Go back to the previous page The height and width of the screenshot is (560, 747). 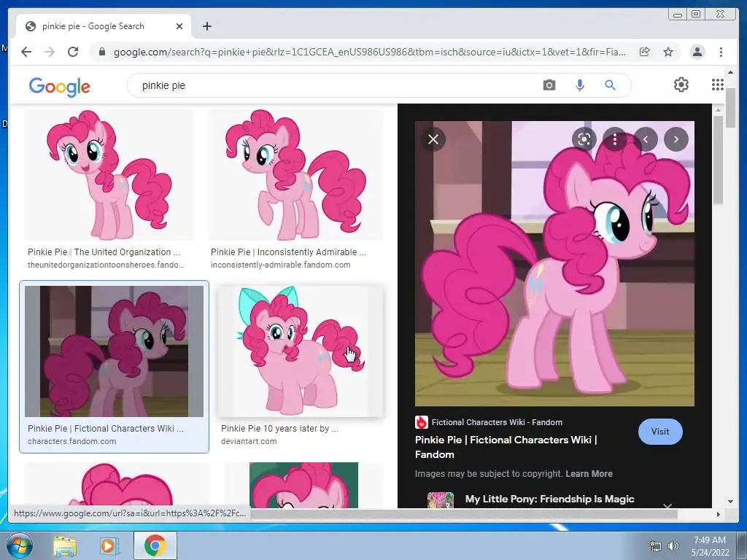tap(26, 52)
